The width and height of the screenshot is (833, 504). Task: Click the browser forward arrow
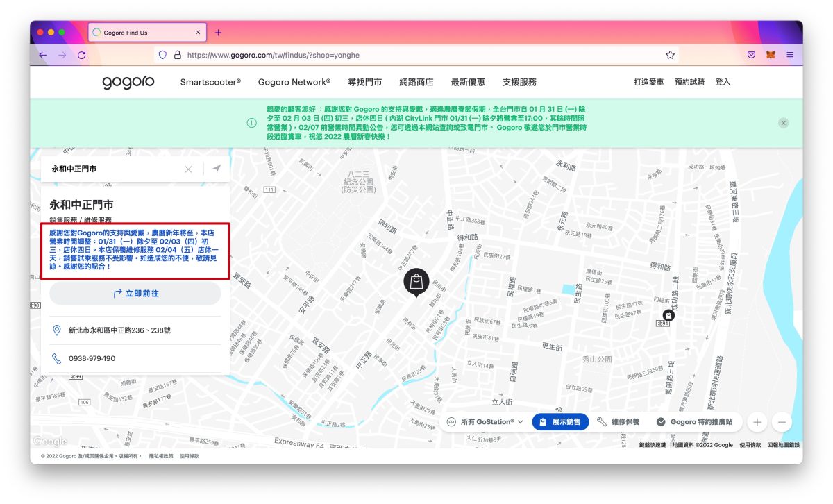pyautogui.click(x=62, y=55)
